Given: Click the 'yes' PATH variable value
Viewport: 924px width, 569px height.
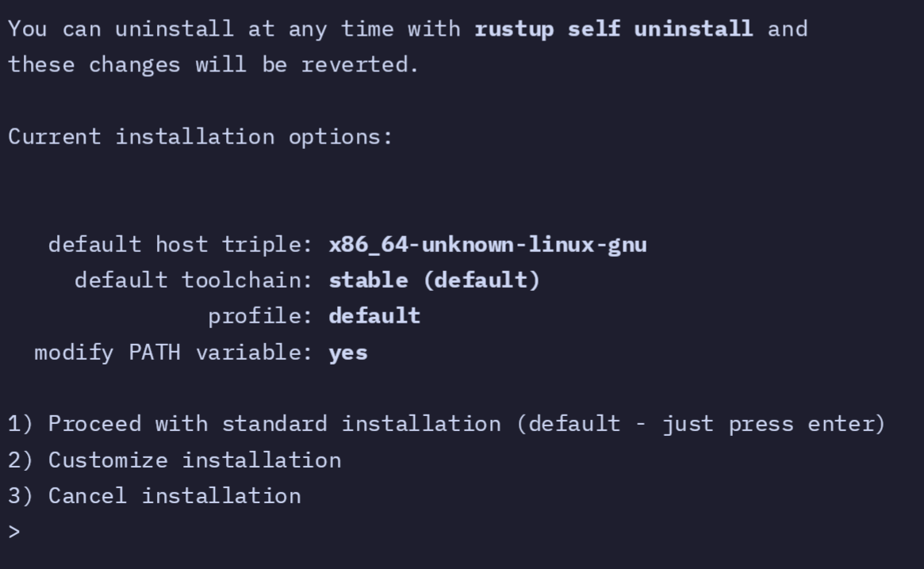Looking at the screenshot, I should pyautogui.click(x=348, y=352).
